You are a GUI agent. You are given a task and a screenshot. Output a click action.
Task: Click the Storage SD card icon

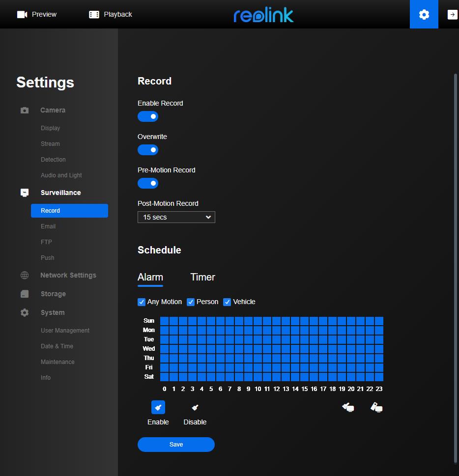pos(25,294)
